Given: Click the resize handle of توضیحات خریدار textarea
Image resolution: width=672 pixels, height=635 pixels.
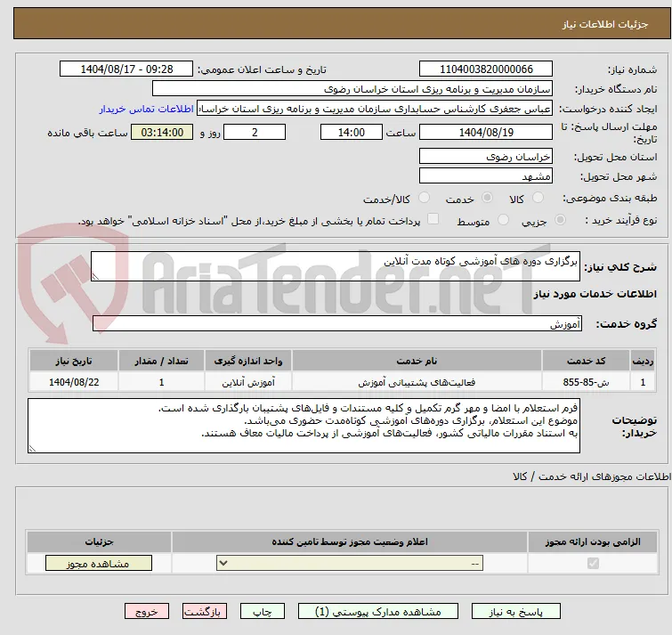Looking at the screenshot, I should pos(32,449).
